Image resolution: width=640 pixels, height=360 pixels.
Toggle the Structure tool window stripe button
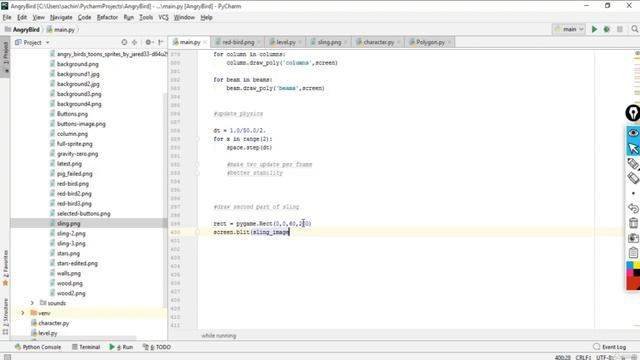click(x=5, y=316)
